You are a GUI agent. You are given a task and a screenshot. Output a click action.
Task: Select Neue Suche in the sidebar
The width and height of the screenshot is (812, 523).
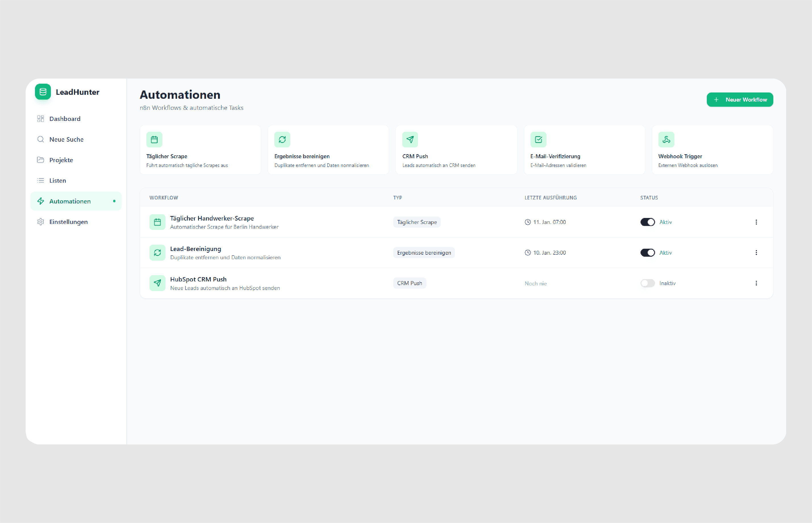click(66, 139)
